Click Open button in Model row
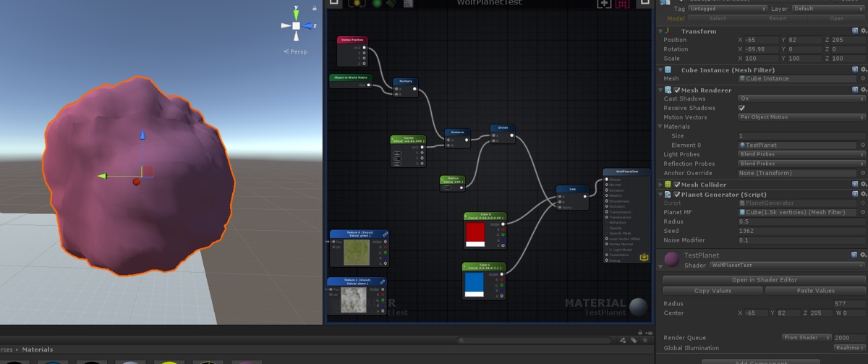868x364 pixels. pos(837,18)
